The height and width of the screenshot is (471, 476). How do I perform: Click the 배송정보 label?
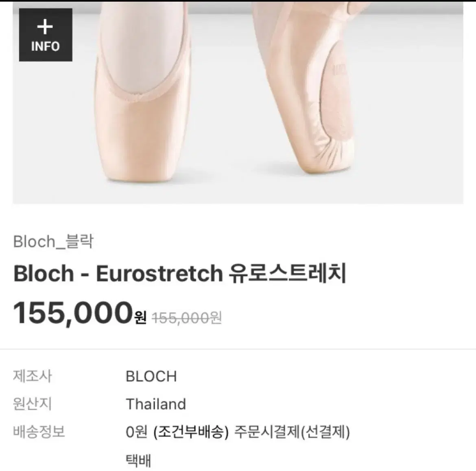tap(39, 432)
